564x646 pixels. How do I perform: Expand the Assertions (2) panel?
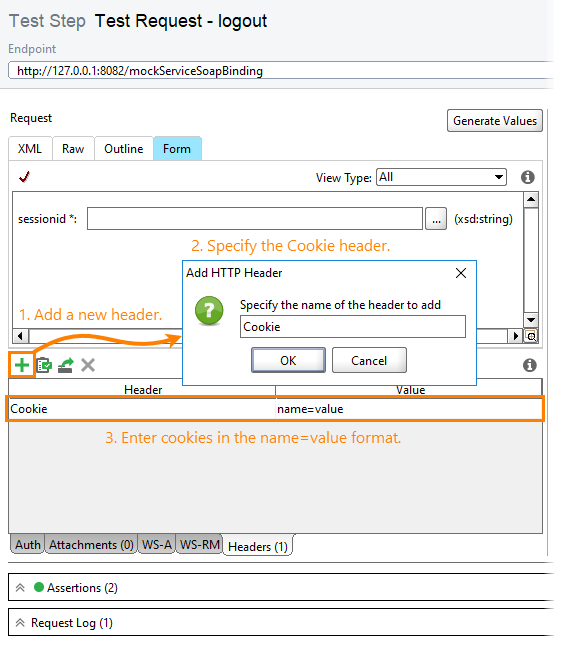pos(20,587)
